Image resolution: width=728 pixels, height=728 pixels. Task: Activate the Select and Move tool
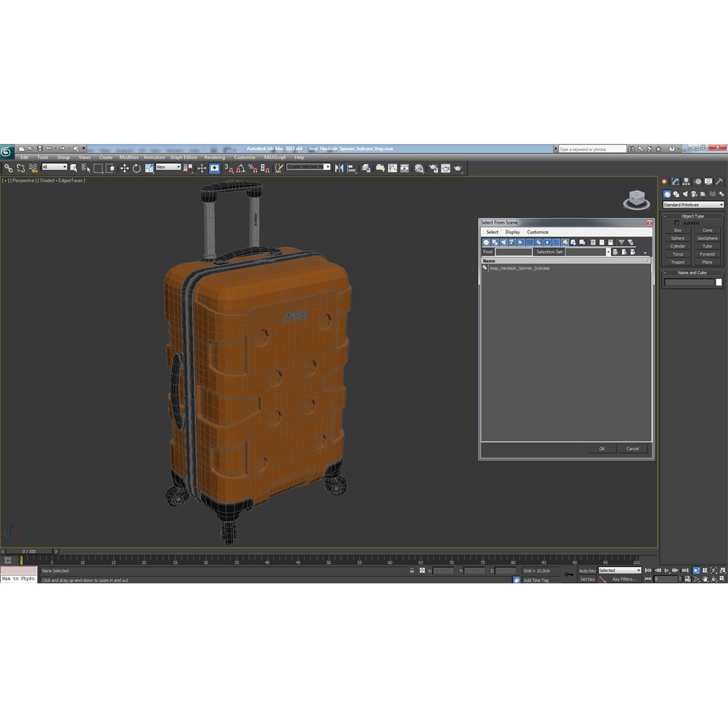pyautogui.click(x=125, y=168)
